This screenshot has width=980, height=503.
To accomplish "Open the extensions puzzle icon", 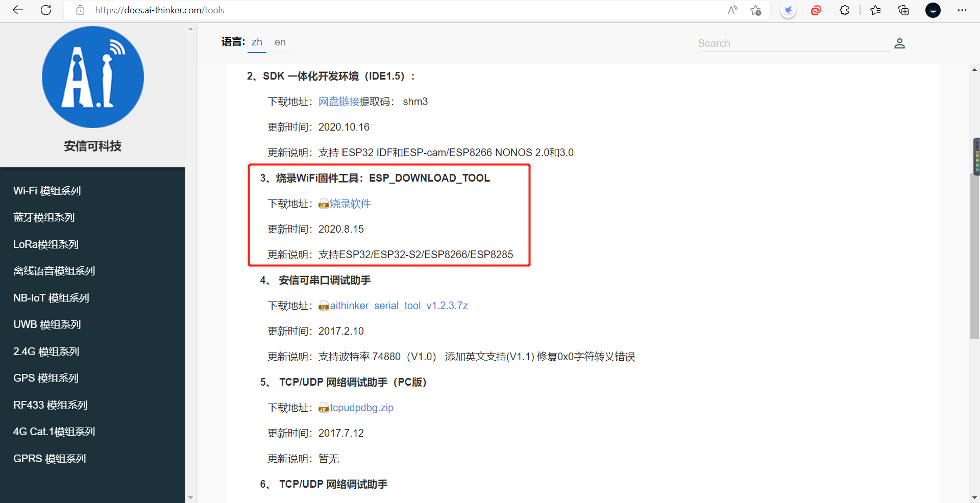I will [844, 10].
